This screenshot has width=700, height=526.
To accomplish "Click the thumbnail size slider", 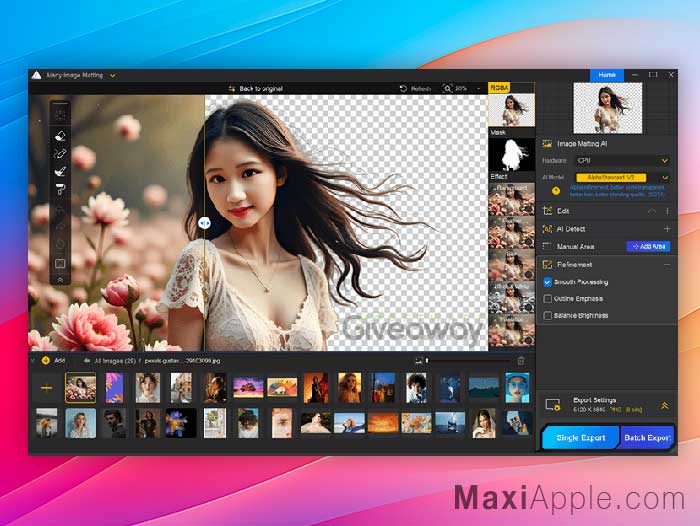I will (468, 360).
